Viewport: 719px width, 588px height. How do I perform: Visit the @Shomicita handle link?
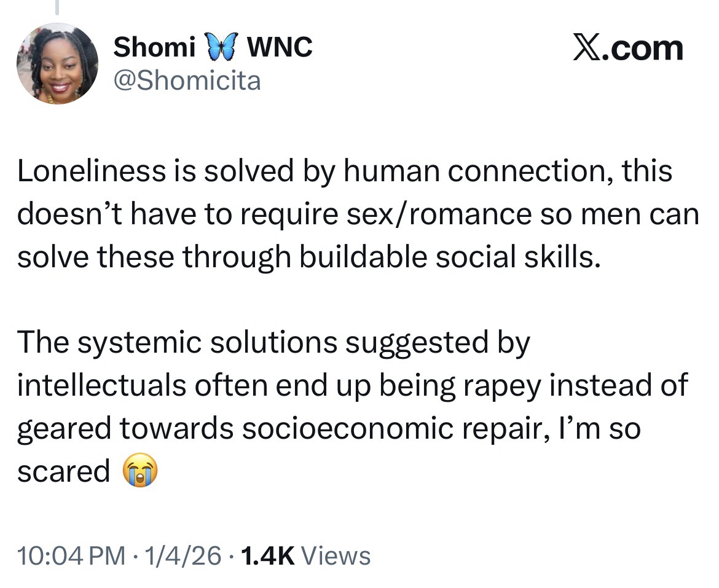click(x=187, y=80)
